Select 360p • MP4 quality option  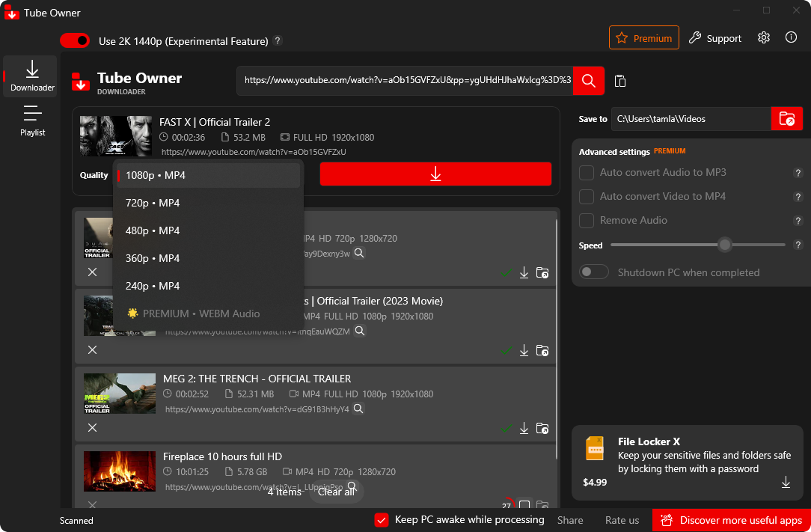click(208, 258)
